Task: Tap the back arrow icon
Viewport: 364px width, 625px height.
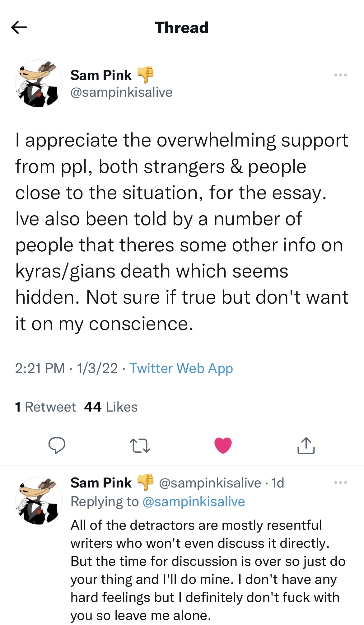Action: point(19,28)
